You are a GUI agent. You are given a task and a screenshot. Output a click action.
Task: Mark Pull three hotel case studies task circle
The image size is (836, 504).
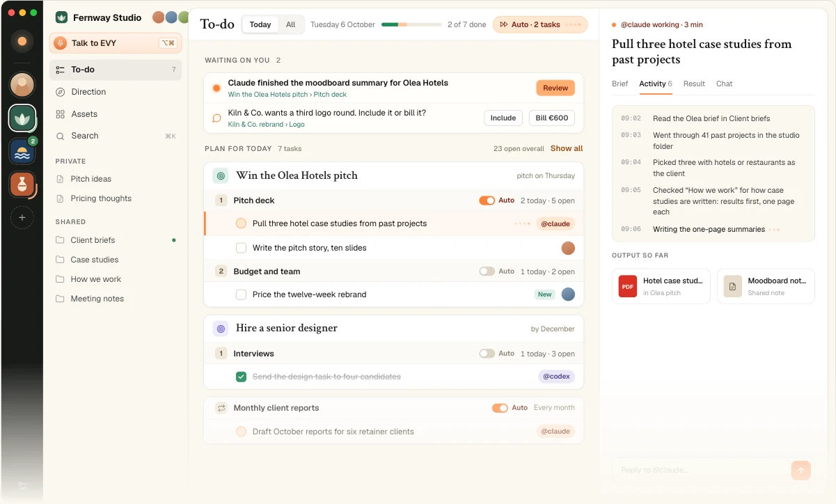click(241, 223)
